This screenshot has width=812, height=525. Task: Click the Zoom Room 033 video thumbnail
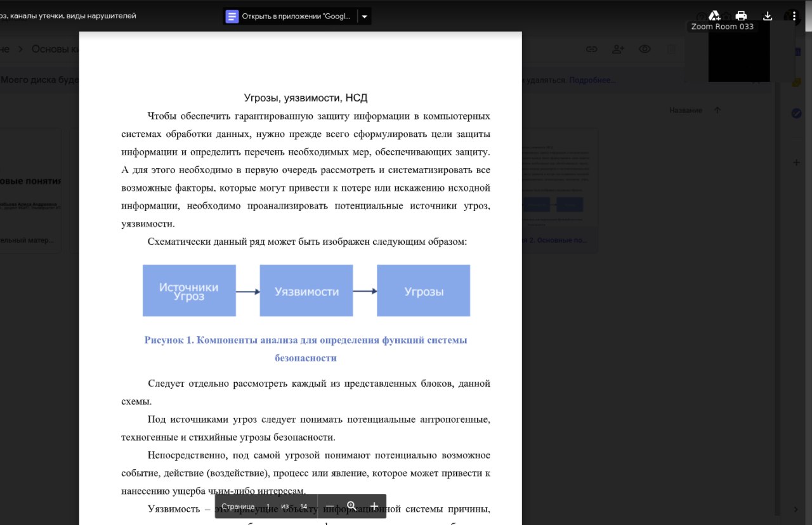[x=739, y=51]
